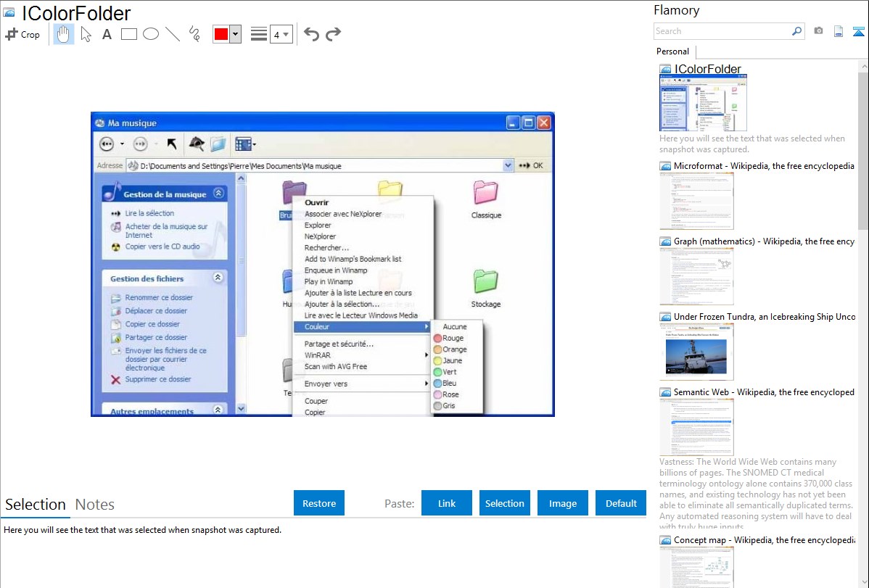869x588 pixels.
Task: Click the search magnifier icon
Action: (x=797, y=31)
